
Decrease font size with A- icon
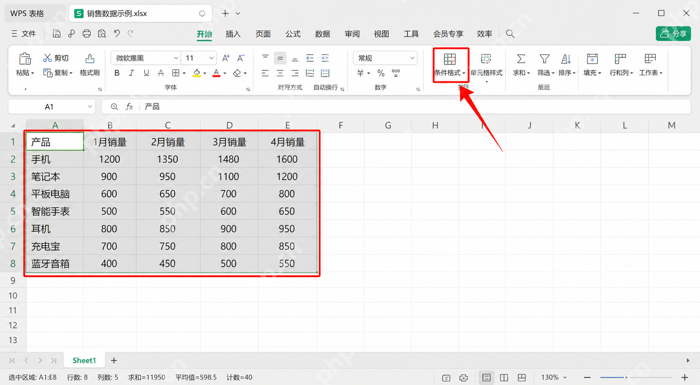241,58
